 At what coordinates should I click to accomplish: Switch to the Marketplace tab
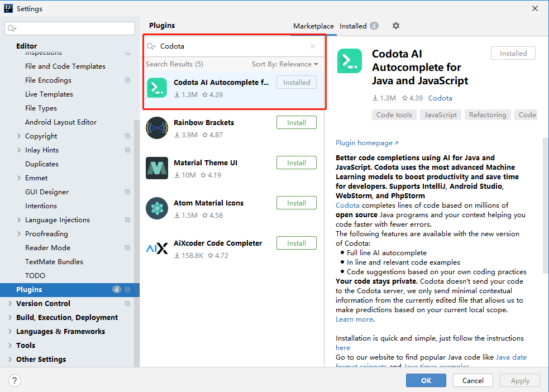pos(313,26)
